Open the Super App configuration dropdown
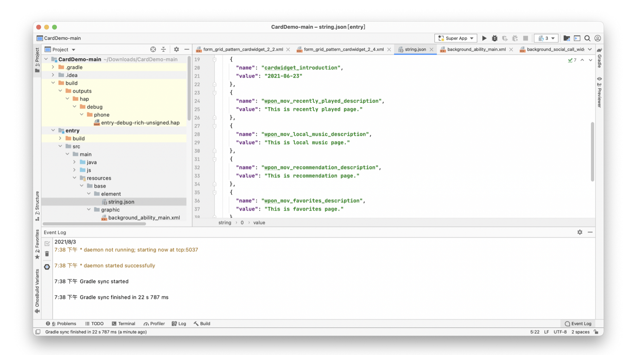The width and height of the screenshot is (644, 355). [x=455, y=38]
